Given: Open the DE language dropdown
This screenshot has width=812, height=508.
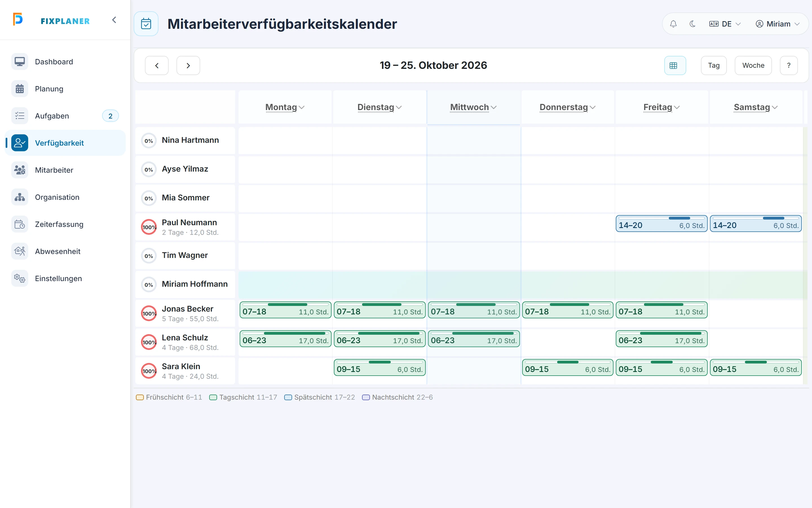Looking at the screenshot, I should 725,24.
